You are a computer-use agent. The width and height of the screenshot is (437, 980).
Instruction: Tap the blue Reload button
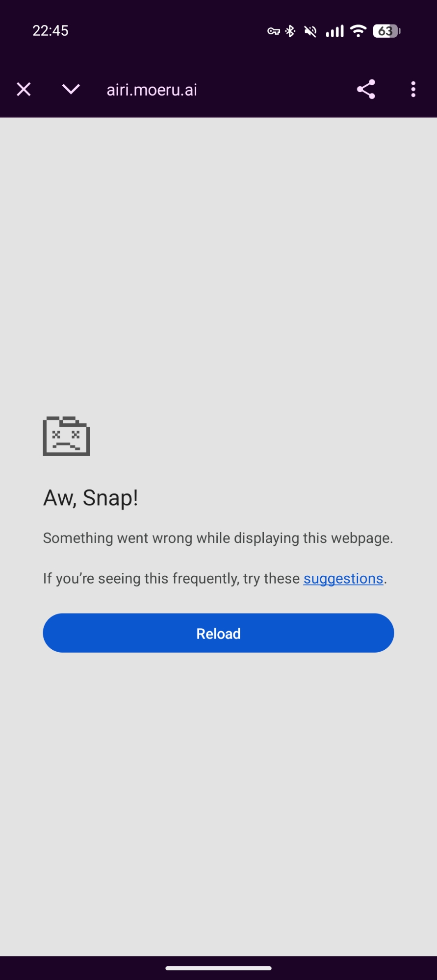point(218,633)
